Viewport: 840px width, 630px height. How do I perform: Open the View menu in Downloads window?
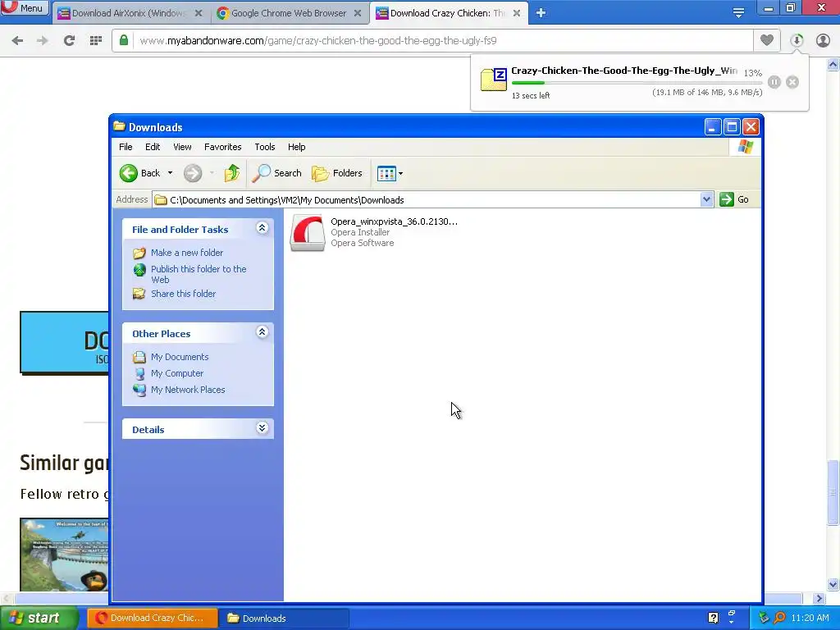[x=182, y=147]
